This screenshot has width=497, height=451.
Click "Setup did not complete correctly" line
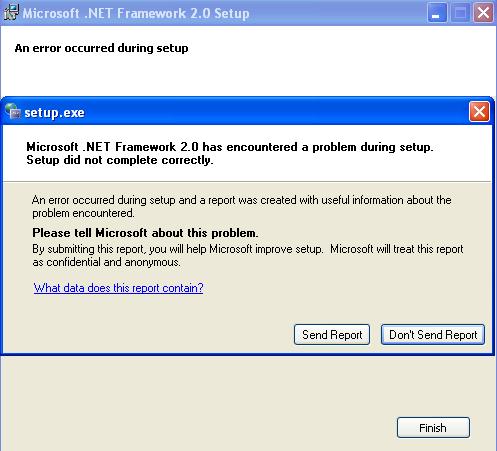(x=120, y=160)
